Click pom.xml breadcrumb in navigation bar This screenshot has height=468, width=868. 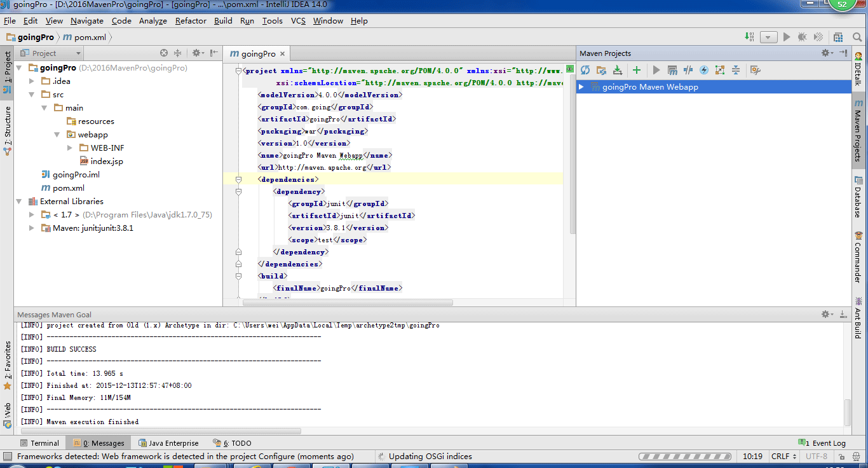[85, 38]
